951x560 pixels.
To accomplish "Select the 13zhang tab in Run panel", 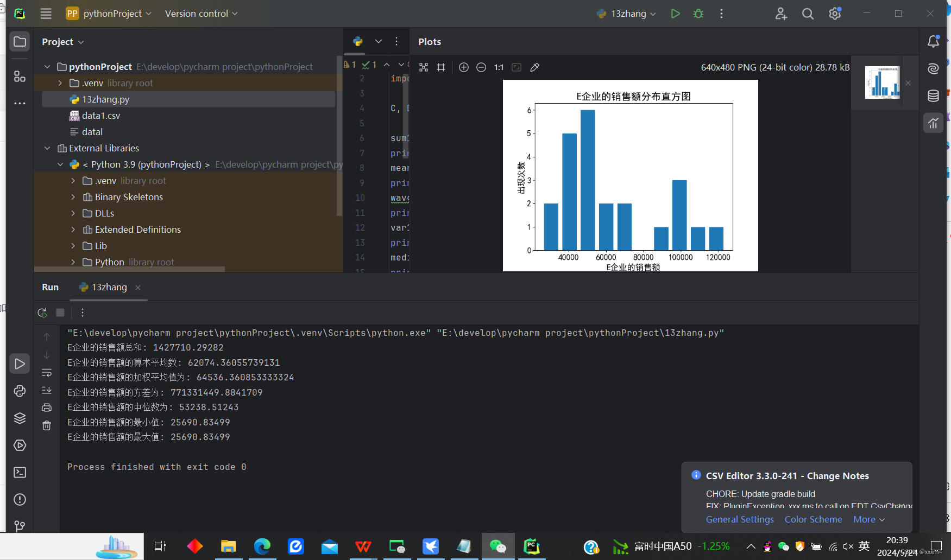I will [108, 287].
